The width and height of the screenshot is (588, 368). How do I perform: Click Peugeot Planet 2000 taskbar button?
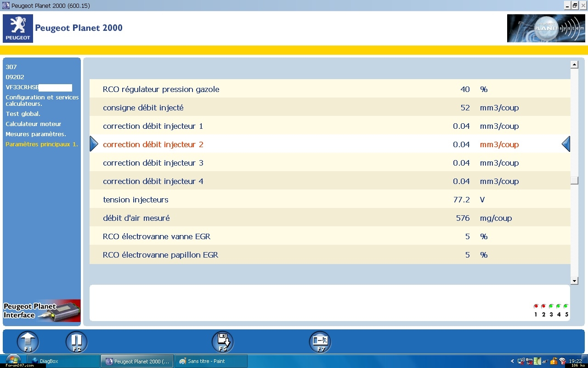click(137, 361)
